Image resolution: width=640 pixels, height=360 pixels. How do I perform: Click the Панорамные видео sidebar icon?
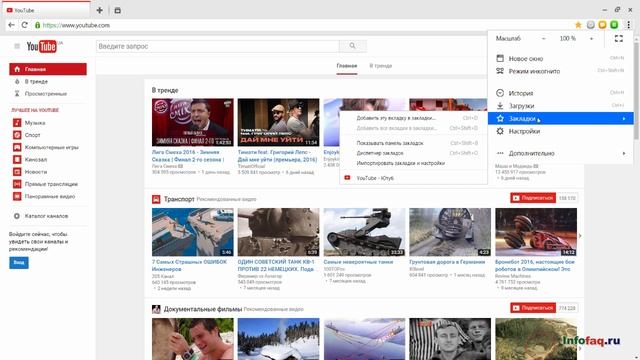(17, 196)
